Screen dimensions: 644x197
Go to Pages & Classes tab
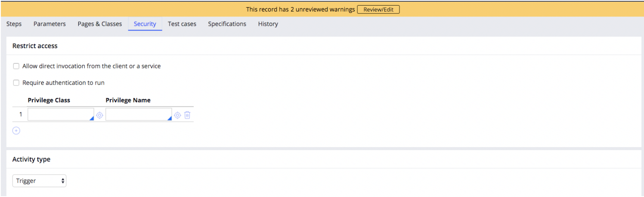tap(100, 24)
